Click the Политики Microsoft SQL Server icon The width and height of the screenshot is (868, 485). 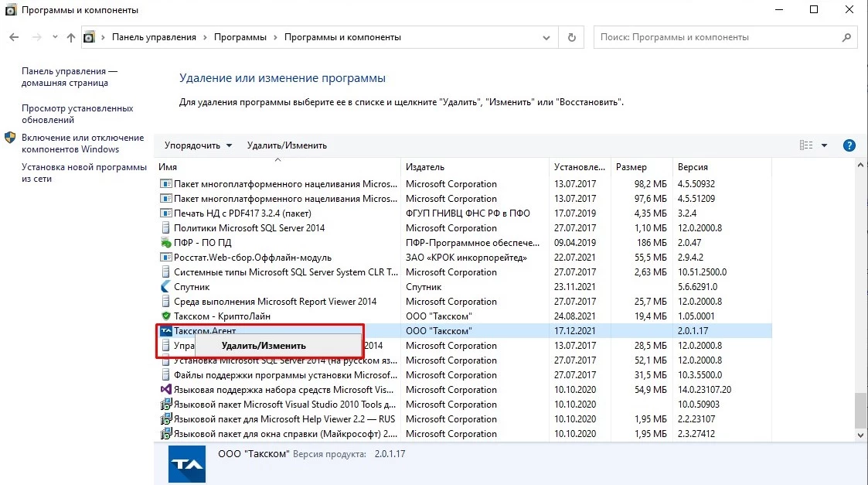[x=165, y=228]
